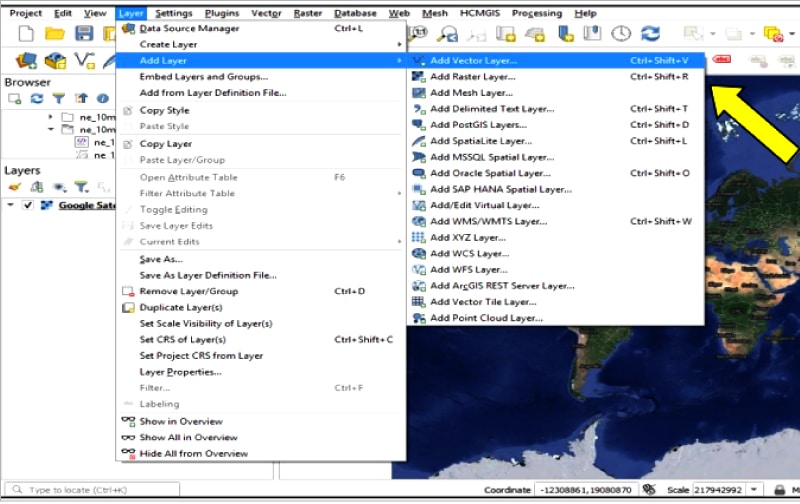800x504 pixels.
Task: Click the Refresh icon in the main toolbar
Action: click(x=651, y=34)
